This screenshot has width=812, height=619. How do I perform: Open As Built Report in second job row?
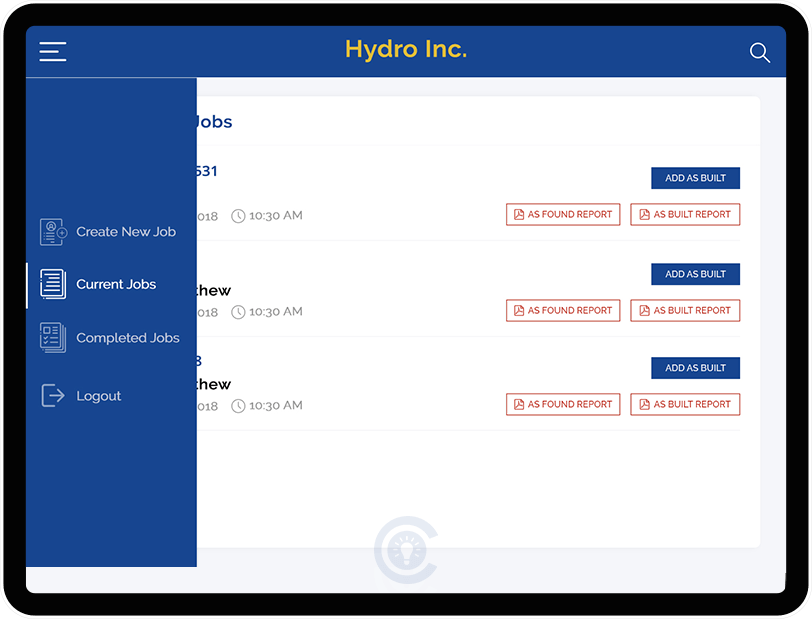(685, 310)
